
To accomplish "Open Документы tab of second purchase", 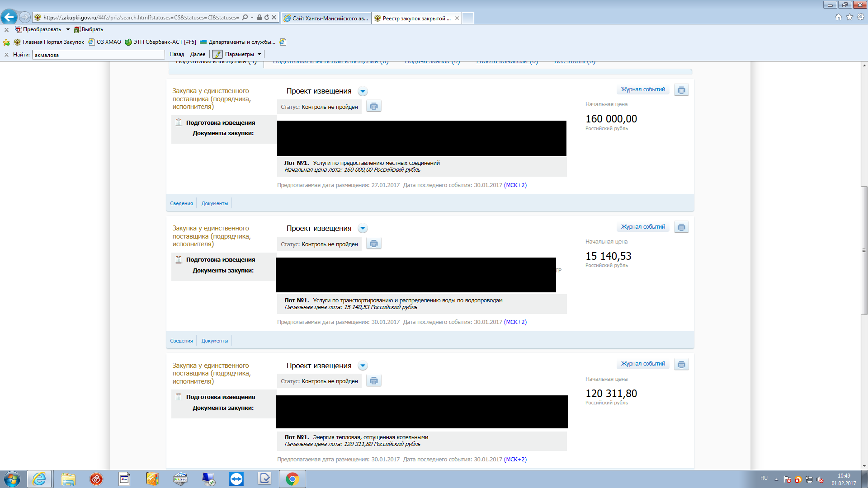I will click(214, 341).
